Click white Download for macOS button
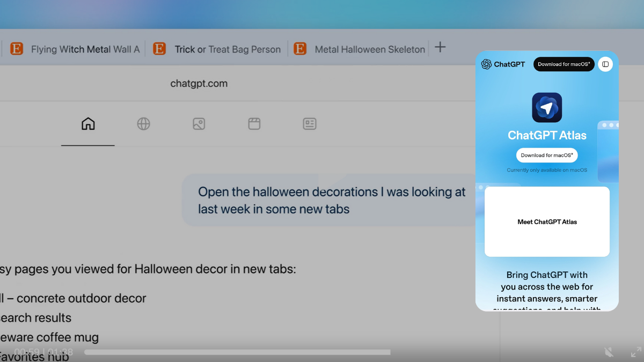This screenshot has width=644, height=362. [x=547, y=155]
